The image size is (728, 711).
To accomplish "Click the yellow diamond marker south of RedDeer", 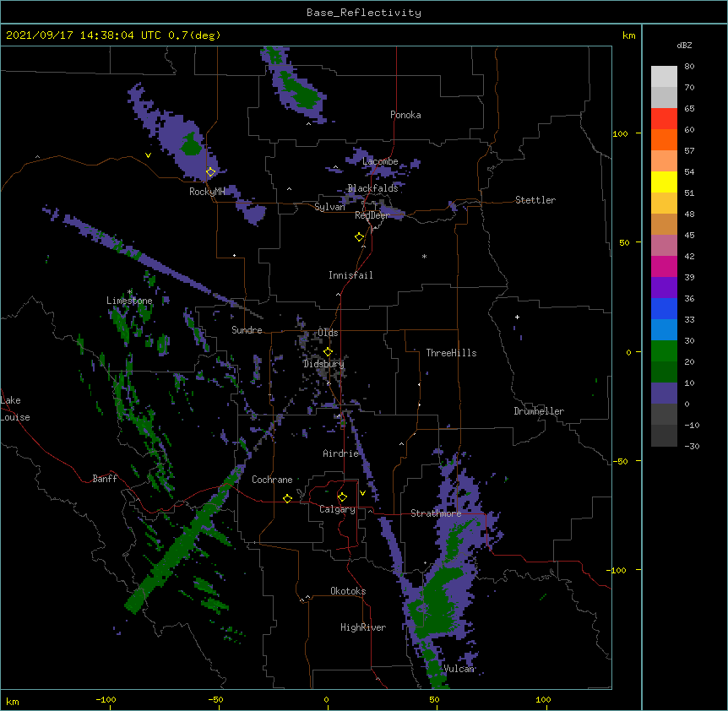I will point(360,237).
